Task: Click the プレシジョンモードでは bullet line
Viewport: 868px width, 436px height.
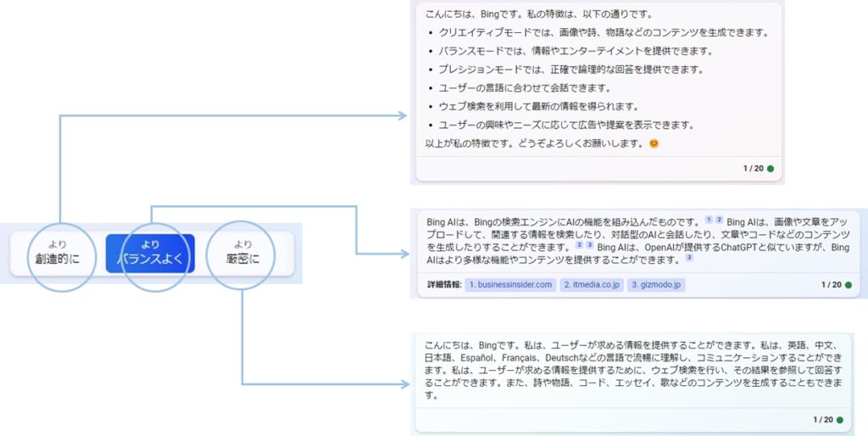Action: [570, 70]
